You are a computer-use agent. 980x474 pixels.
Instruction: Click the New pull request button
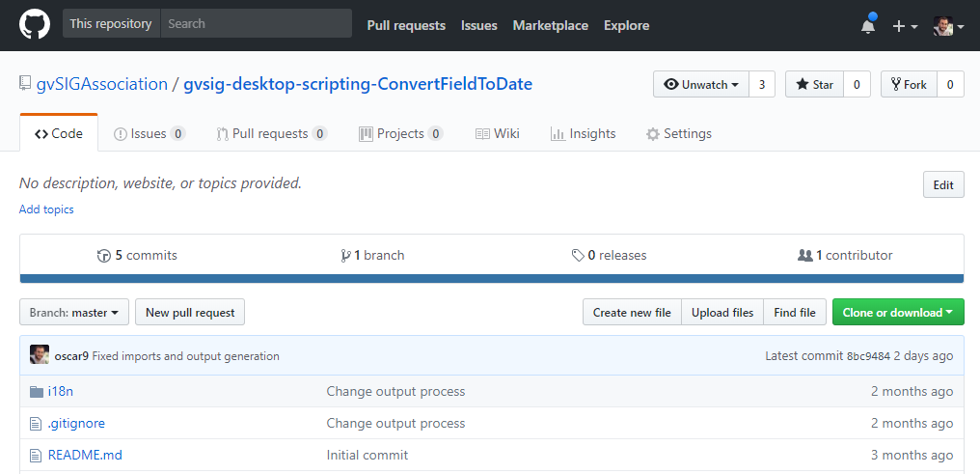click(190, 313)
